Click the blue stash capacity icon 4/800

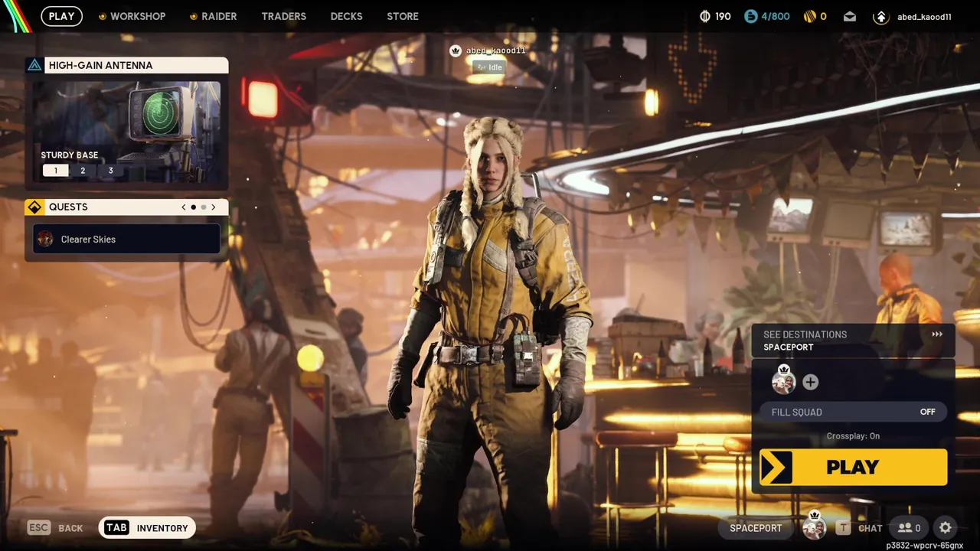[x=750, y=16]
